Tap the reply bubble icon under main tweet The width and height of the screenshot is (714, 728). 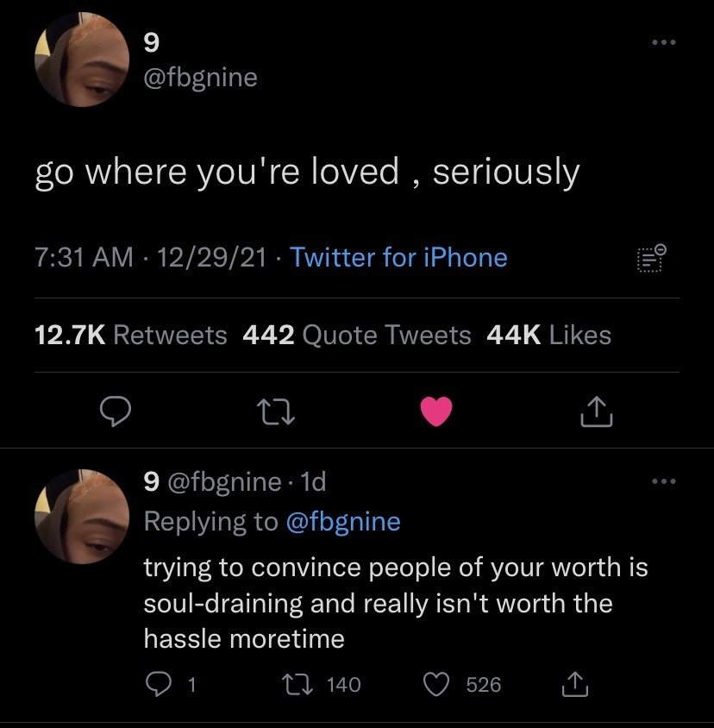point(116,411)
